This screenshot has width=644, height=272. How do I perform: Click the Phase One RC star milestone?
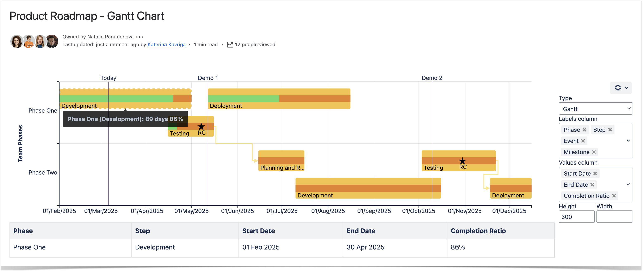click(x=201, y=127)
